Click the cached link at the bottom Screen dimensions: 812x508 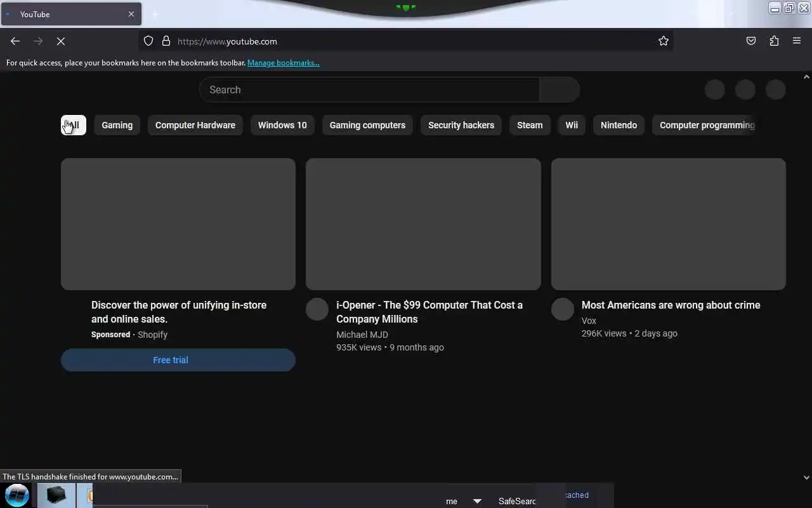[577, 495]
